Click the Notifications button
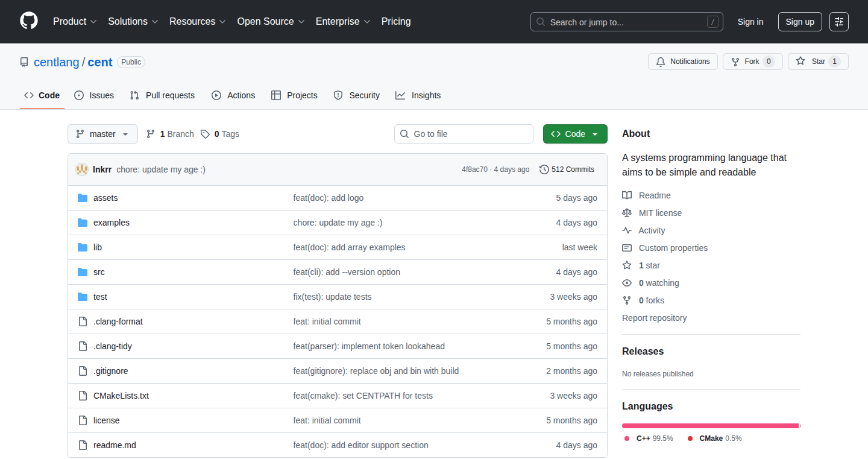This screenshot has width=868, height=459. tap(683, 62)
